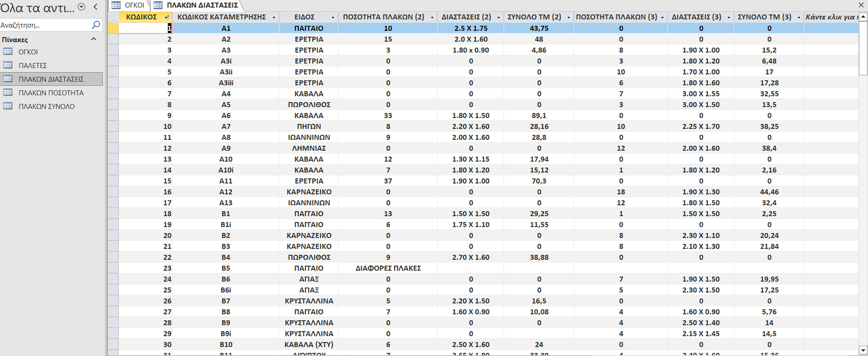Viewport: 868px width, 356px height.
Task: Select the record selector for row A1
Action: (x=113, y=28)
